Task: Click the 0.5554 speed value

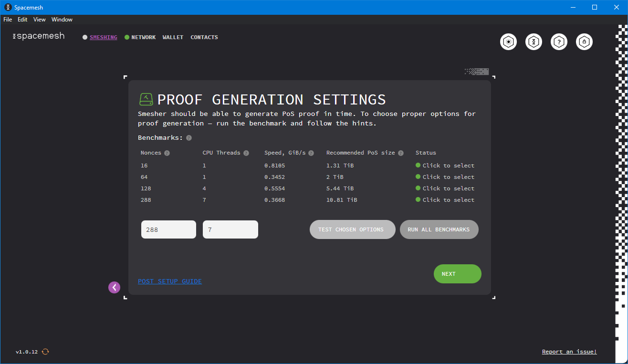Action: coord(275,188)
